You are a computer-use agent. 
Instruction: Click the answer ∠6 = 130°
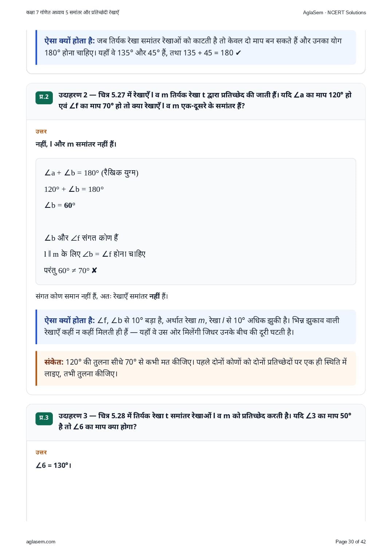(x=54, y=465)
